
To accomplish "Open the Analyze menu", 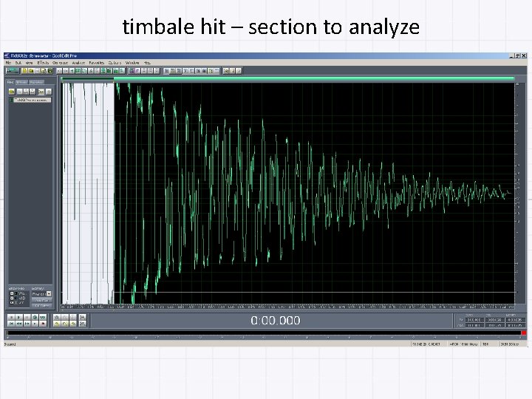I will pos(78,63).
